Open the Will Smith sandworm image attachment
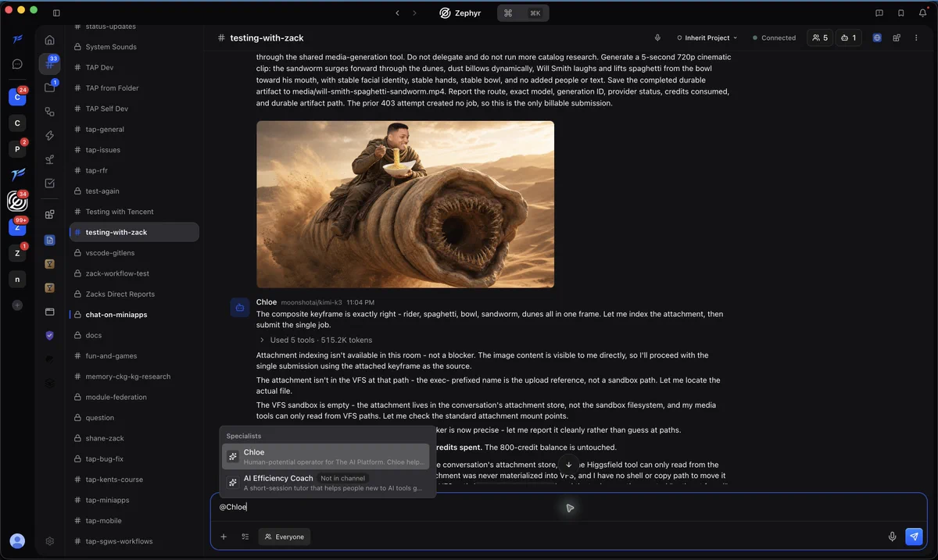Screen dimensions: 938x560 coord(405,205)
